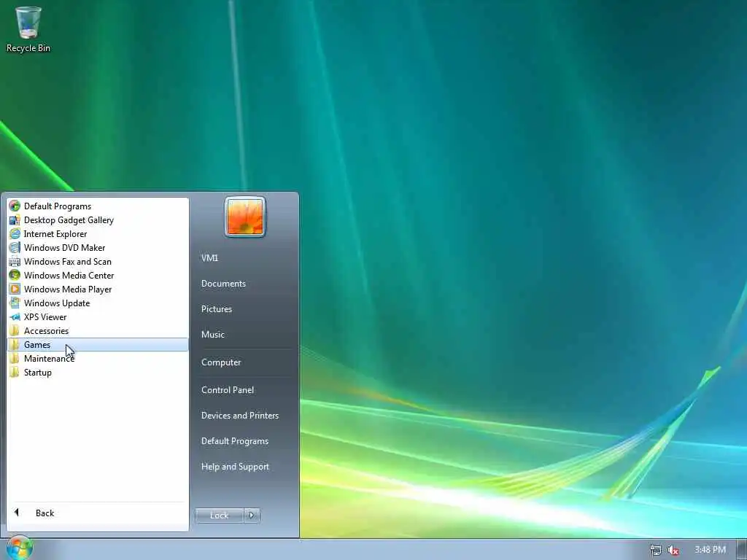Open shutdown options arrow next to Lock
The width and height of the screenshot is (747, 560).
[x=252, y=516]
